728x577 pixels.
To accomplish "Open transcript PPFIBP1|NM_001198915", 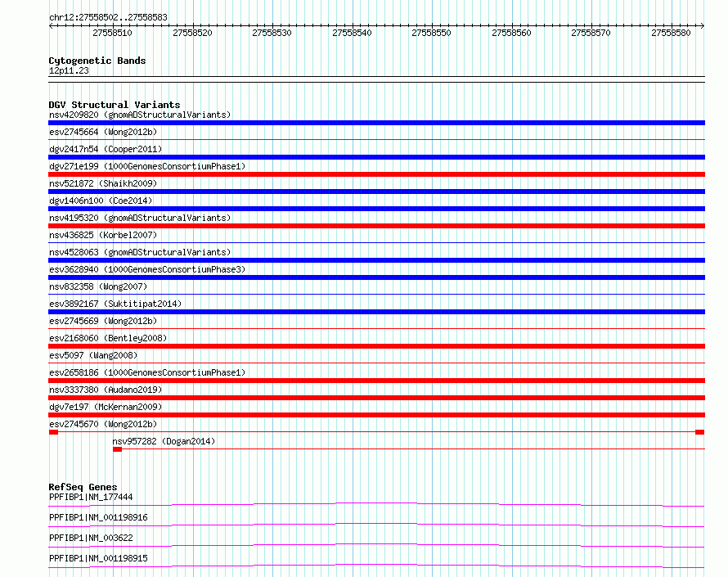I will tap(98, 558).
